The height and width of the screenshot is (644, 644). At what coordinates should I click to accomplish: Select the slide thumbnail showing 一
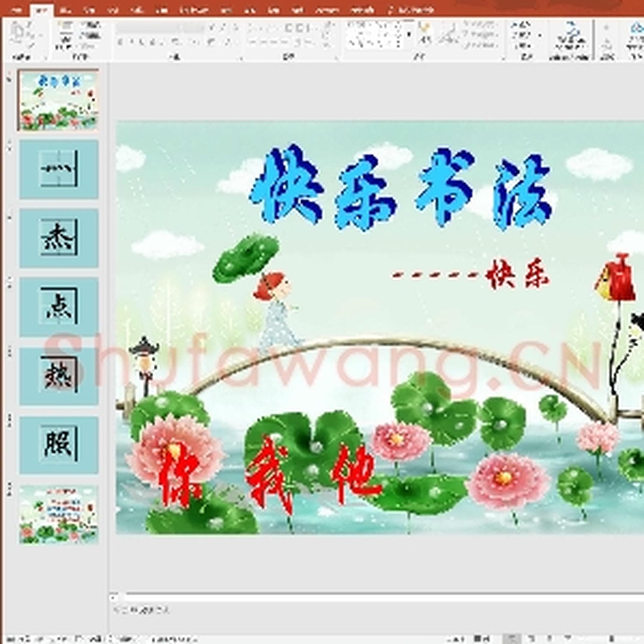(x=59, y=169)
